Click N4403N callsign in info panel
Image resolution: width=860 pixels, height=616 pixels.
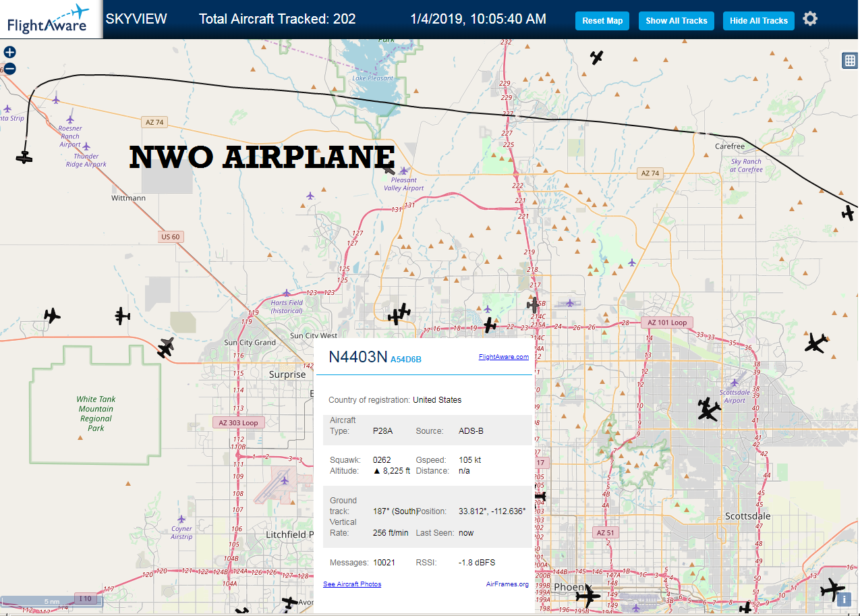357,357
